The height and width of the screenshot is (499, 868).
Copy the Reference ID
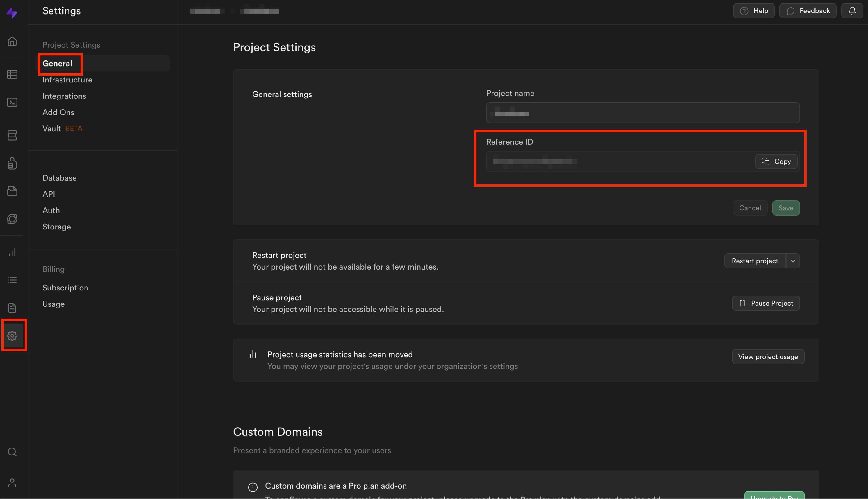(776, 161)
